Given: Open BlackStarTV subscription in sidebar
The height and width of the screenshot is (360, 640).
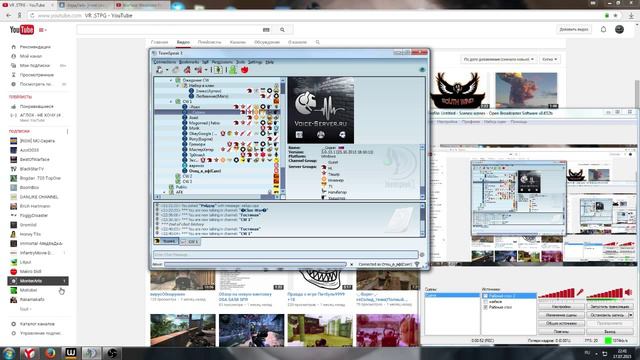Looking at the screenshot, I should tap(31, 169).
